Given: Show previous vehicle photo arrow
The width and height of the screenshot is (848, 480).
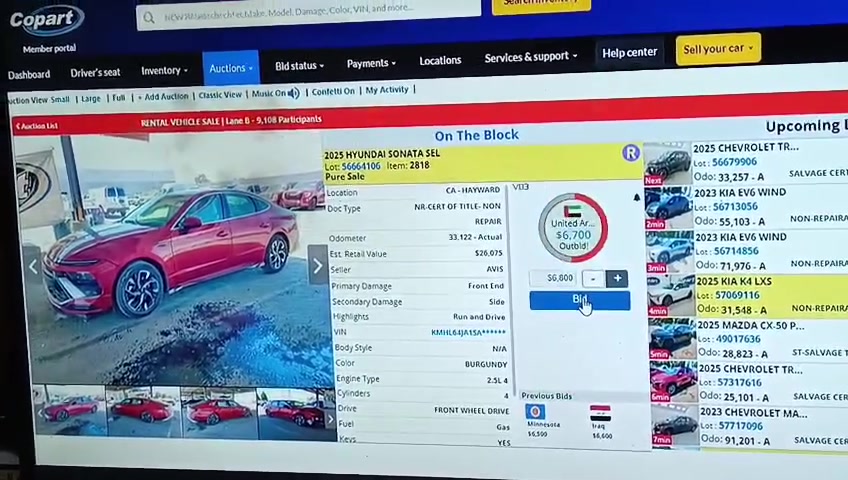Looking at the screenshot, I should pos(33,266).
